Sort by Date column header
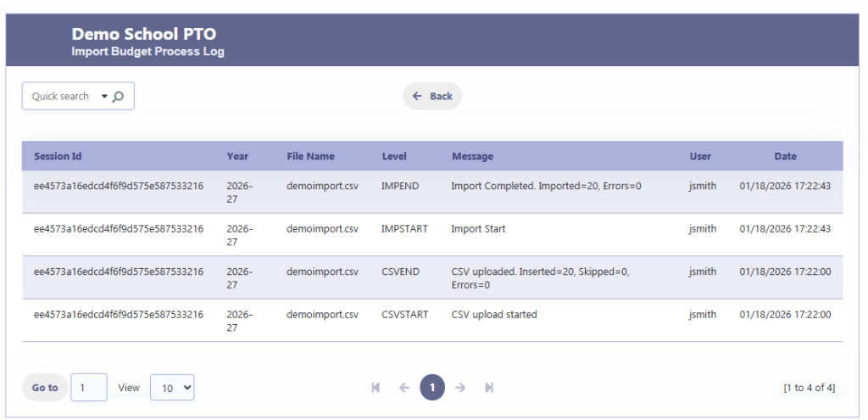This screenshot has width=868, height=420. tap(785, 156)
